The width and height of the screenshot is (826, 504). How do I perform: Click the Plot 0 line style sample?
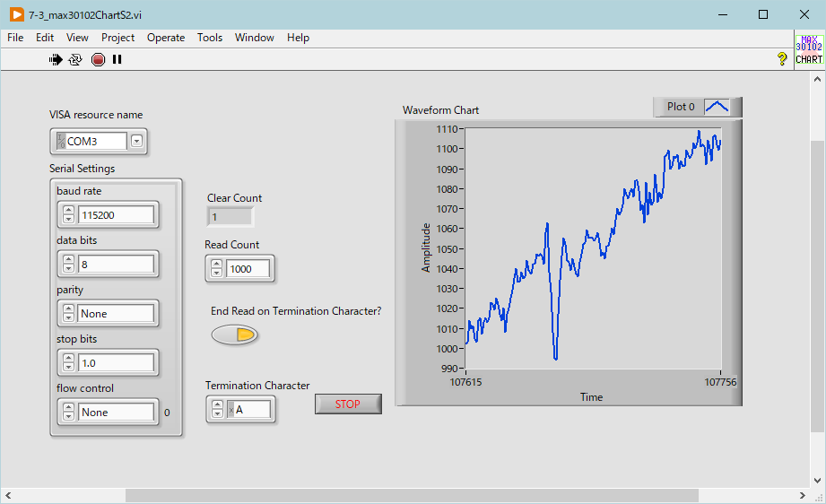point(717,107)
